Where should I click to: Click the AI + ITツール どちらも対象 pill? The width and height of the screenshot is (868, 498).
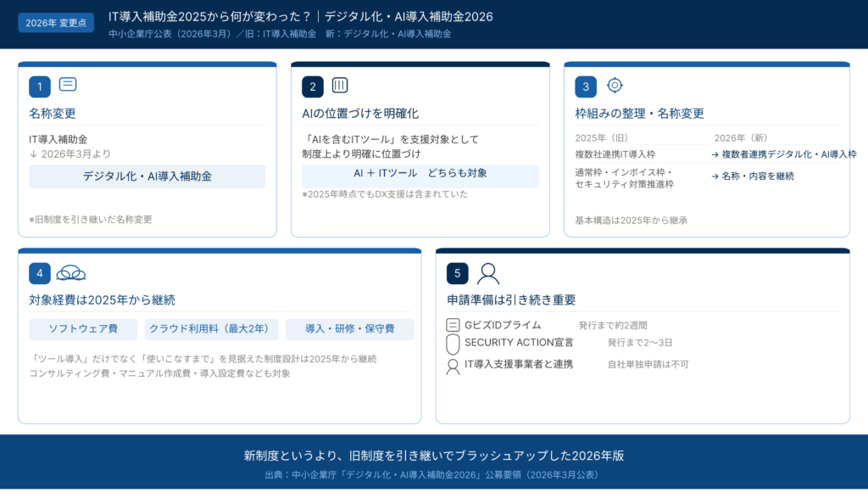tap(420, 174)
